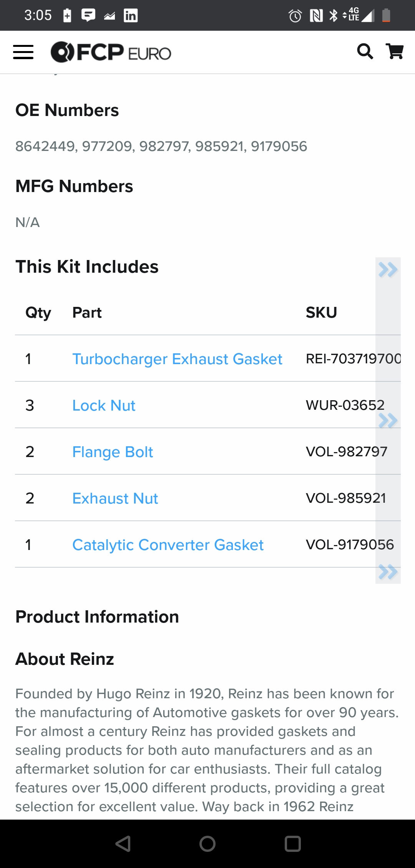Tap the middle double-chevron near WUR-03652
This screenshot has height=868, width=415.
388,421
